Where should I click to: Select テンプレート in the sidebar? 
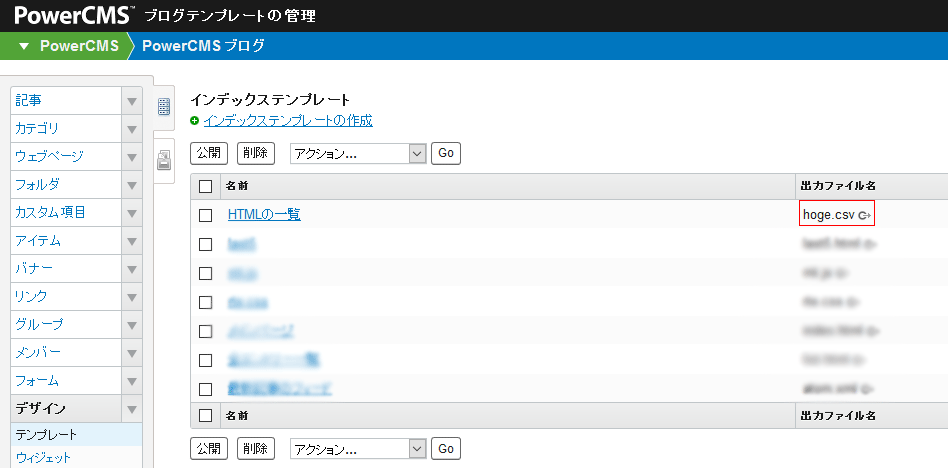[77, 435]
